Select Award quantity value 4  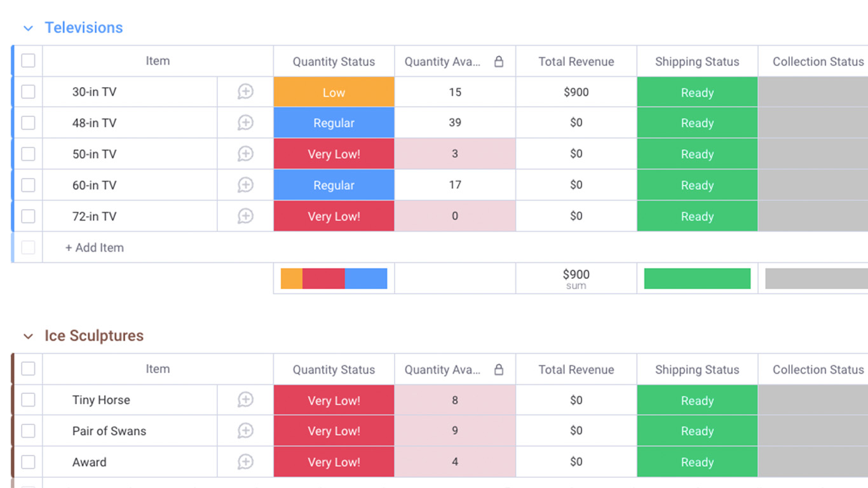[x=455, y=462]
